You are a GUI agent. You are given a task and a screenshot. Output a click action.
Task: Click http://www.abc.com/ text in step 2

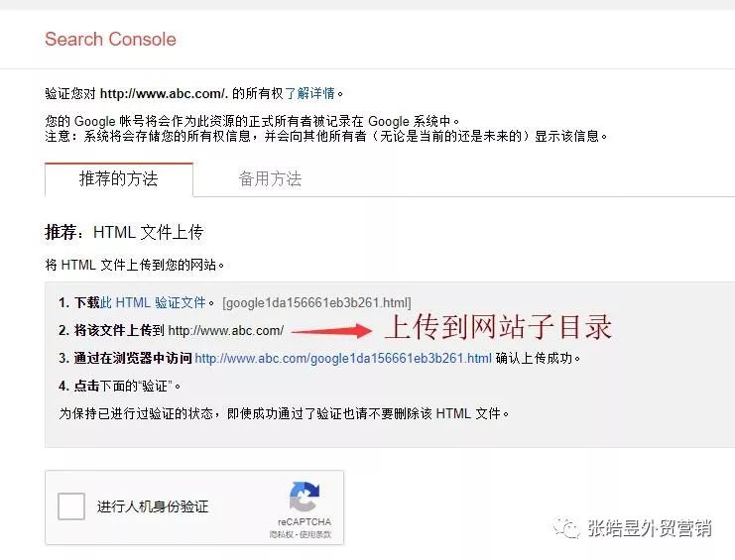coord(226,331)
